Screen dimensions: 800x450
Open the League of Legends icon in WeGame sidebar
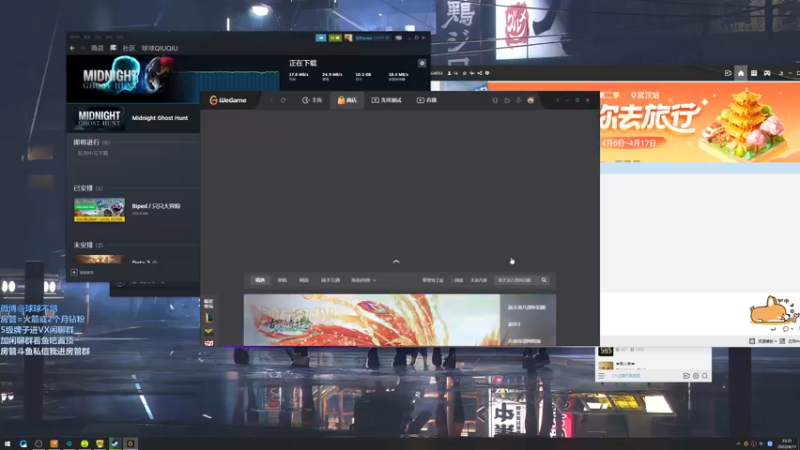pos(209,318)
